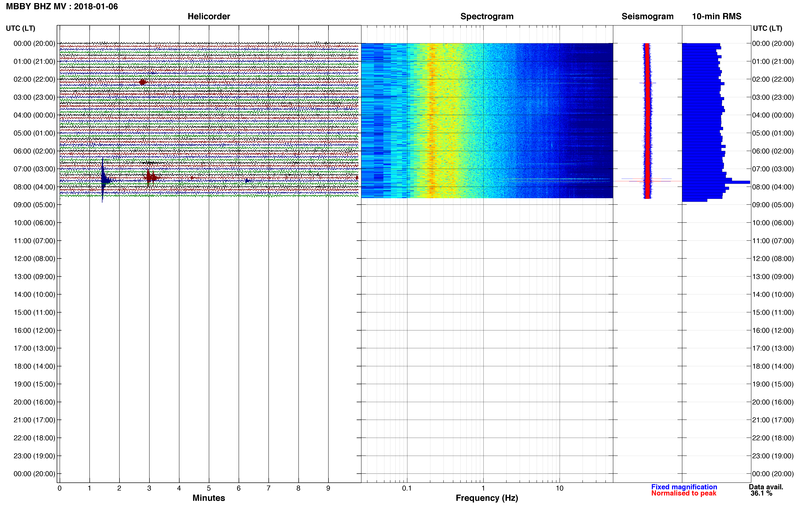
Task: Click the 'Fixed magnification' legend text
Action: 684,487
